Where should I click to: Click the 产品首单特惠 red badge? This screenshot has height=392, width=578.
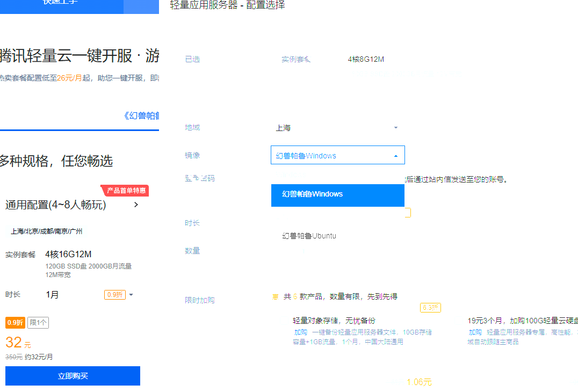point(126,191)
